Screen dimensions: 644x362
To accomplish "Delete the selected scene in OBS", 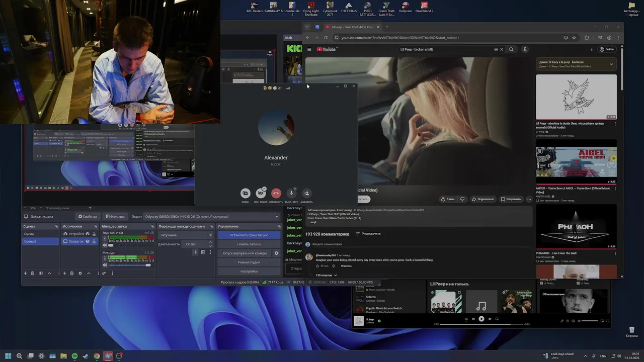I will coord(33,274).
